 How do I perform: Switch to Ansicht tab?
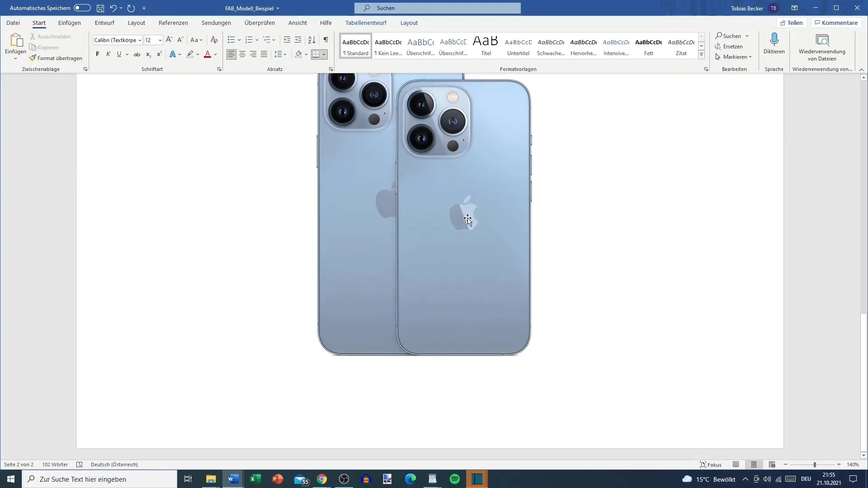[x=297, y=23]
